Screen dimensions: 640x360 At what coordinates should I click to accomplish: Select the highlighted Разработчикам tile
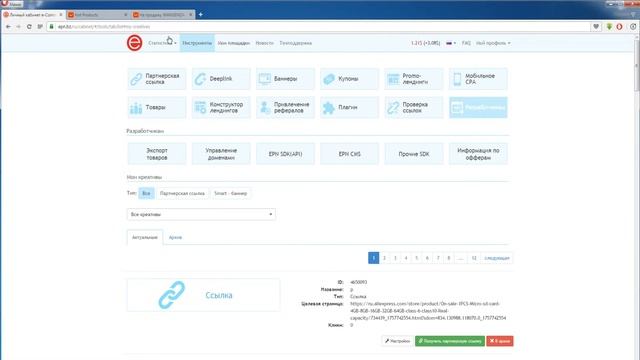click(x=478, y=107)
